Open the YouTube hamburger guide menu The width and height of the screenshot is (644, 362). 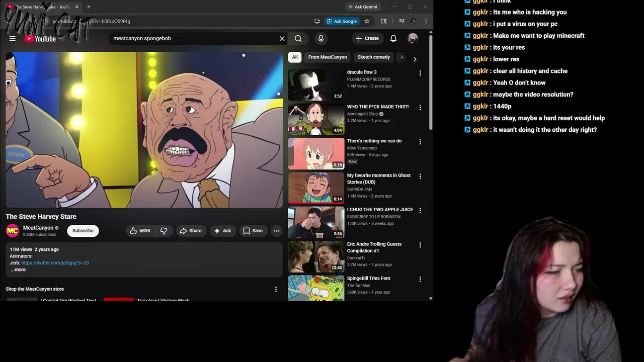[13, 39]
